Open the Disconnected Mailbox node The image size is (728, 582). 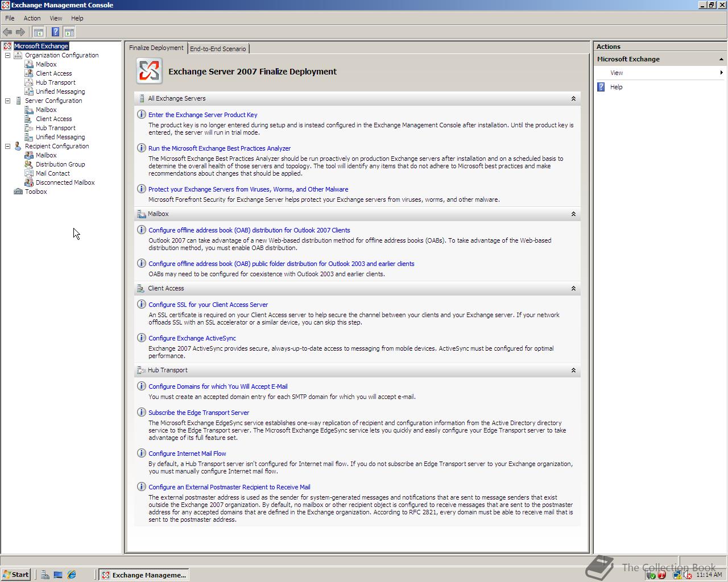pos(65,182)
